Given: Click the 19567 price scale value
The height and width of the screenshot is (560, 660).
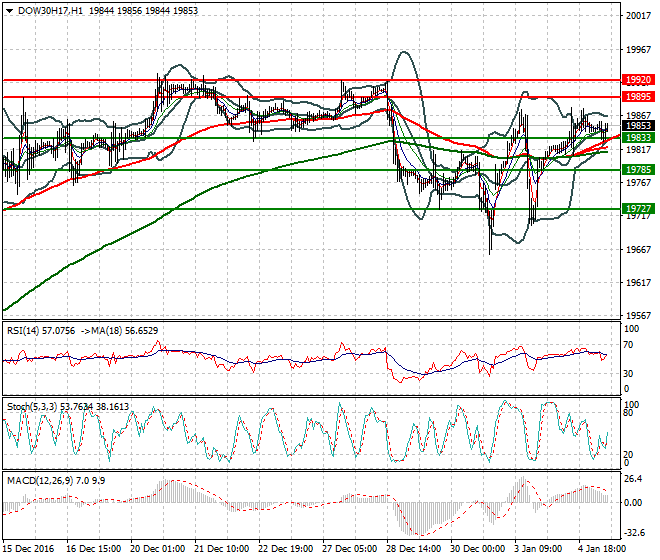Looking at the screenshot, I should 639,315.
